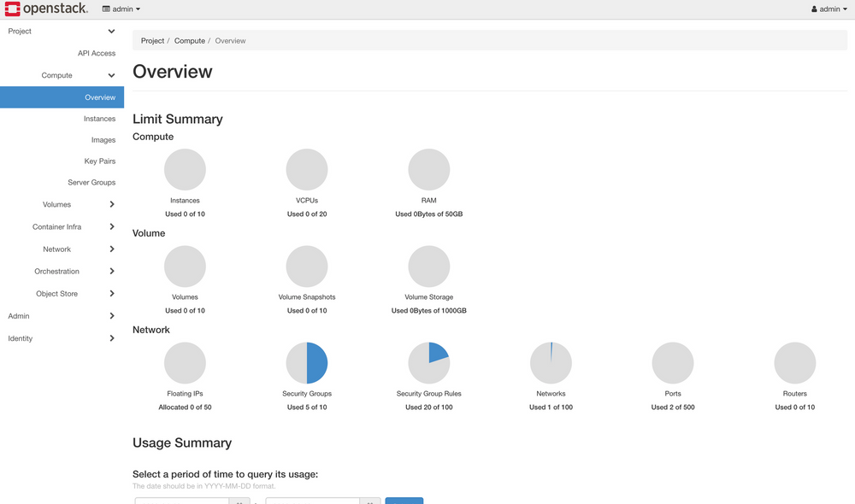The height and width of the screenshot is (504, 855).
Task: Open the calendar icon for the end date
Action: [x=369, y=501]
